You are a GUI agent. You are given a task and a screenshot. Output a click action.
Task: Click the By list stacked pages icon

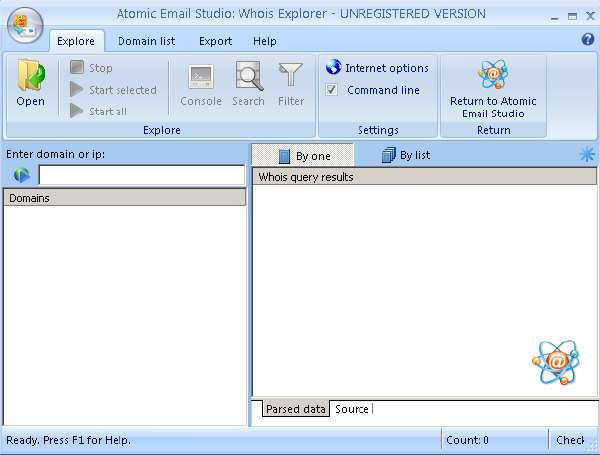388,155
